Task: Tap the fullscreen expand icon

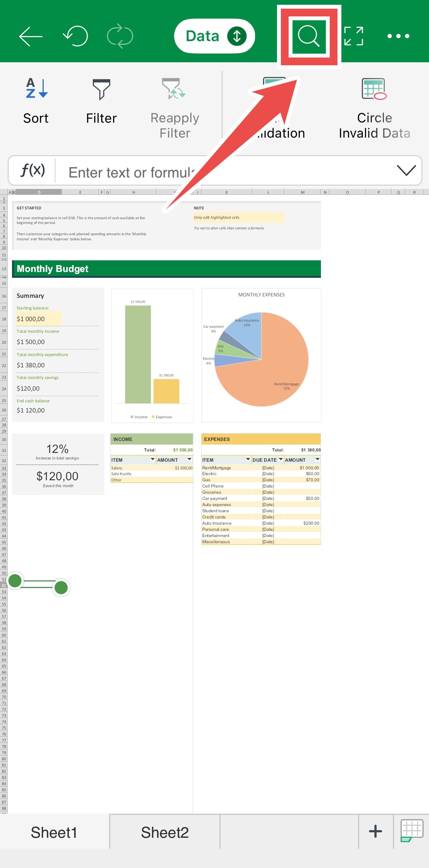Action: (354, 36)
